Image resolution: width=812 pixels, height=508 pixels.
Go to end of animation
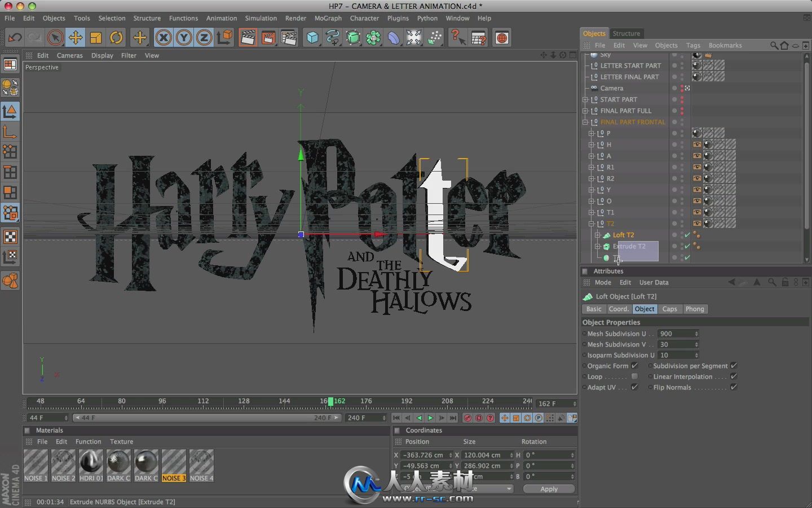point(453,418)
